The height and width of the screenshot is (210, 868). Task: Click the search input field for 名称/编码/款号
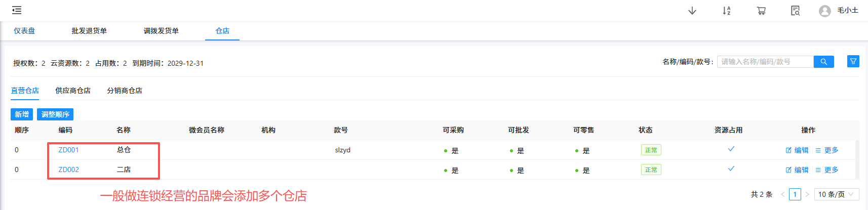765,62
